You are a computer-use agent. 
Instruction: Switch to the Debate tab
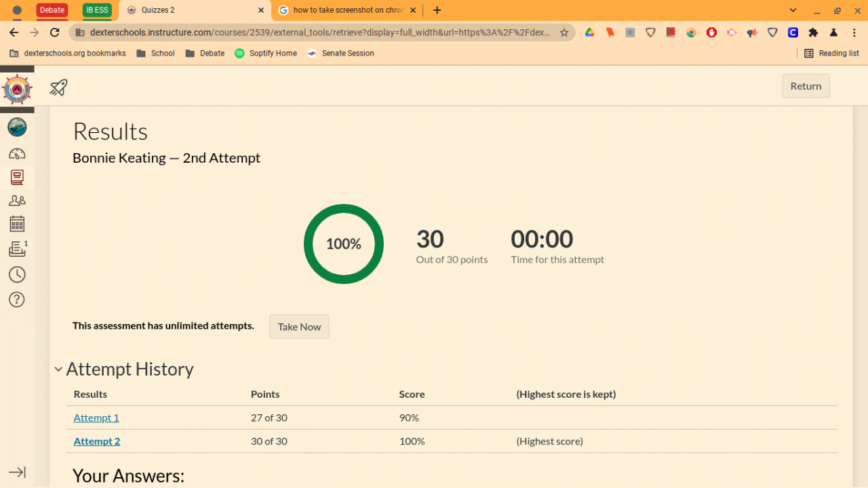52,10
